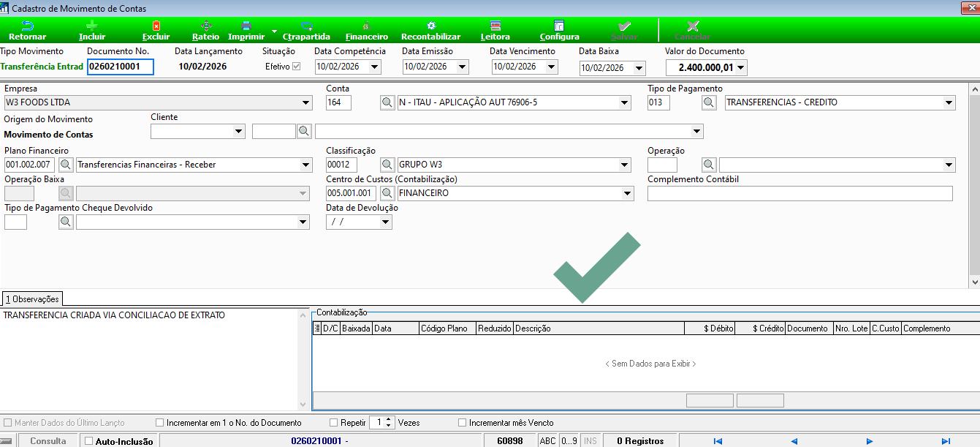This screenshot has width=980, height=447.
Task: Select the 1 Observações tab
Action: tap(32, 299)
